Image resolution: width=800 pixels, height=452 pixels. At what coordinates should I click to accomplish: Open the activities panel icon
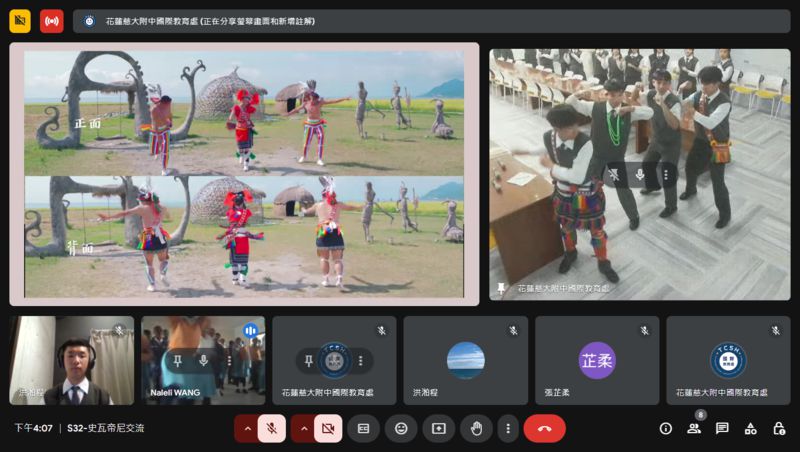click(x=750, y=428)
